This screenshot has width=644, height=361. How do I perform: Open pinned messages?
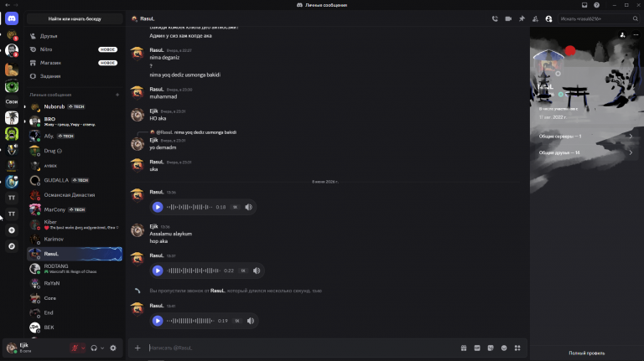[522, 19]
